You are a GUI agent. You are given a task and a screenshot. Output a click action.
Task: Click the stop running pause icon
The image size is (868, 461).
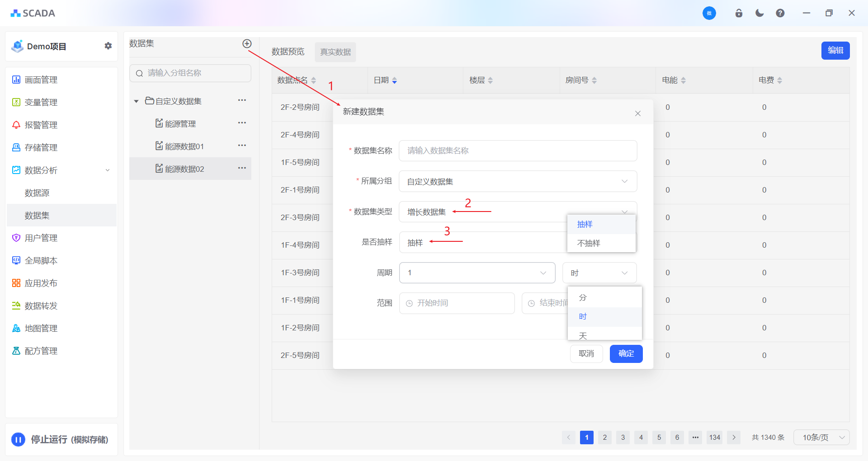click(18, 439)
